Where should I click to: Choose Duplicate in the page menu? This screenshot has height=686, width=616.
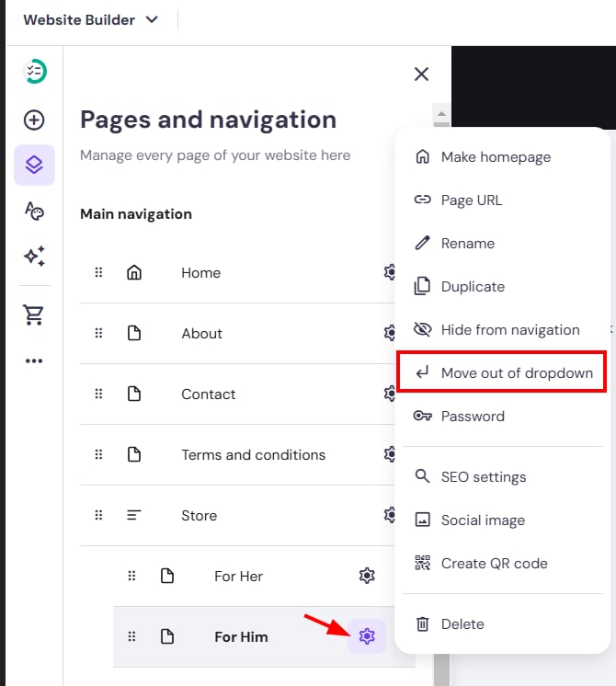[x=473, y=287]
